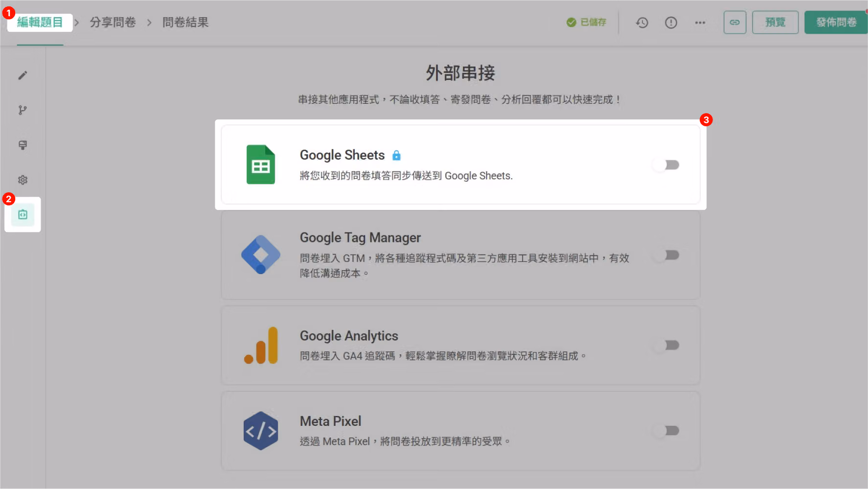Click the Google Analytics title text
Image resolution: width=868 pixels, height=489 pixels.
(349, 336)
